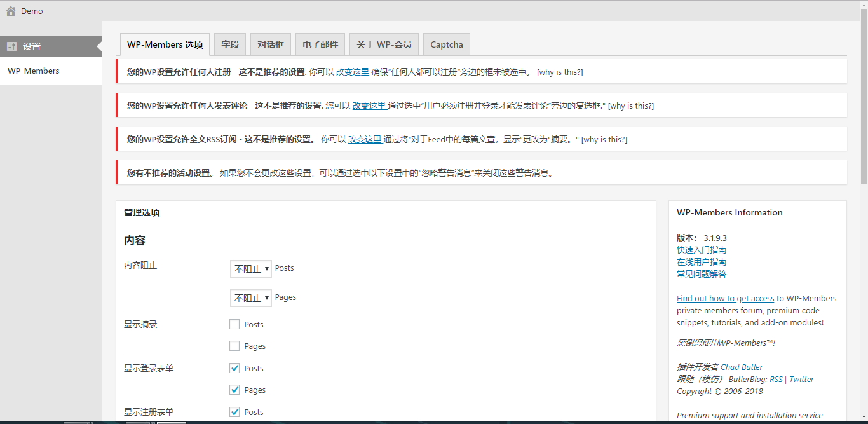Switch to the 电子邮件 tab
This screenshot has height=424, width=868.
[320, 44]
